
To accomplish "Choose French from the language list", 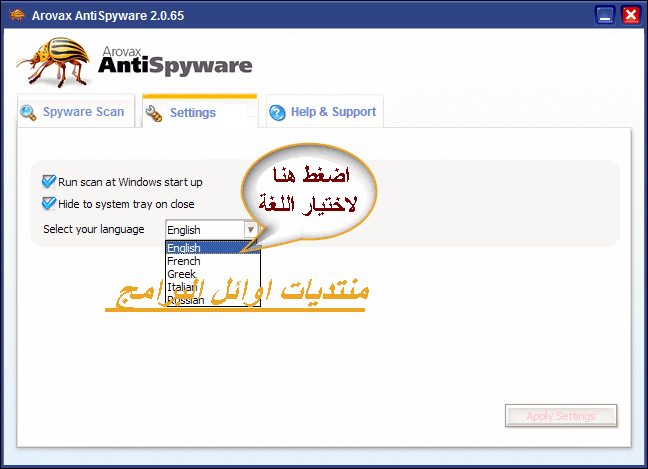I will [x=184, y=261].
